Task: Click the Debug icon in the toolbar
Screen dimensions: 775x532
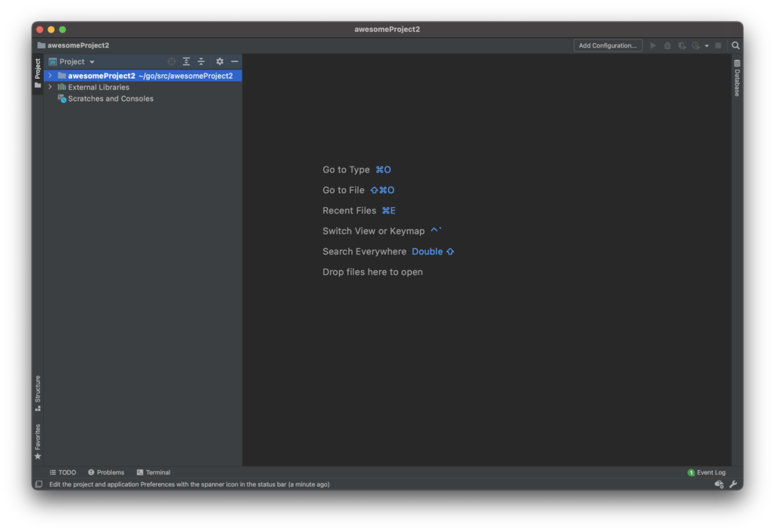Action: [x=667, y=45]
